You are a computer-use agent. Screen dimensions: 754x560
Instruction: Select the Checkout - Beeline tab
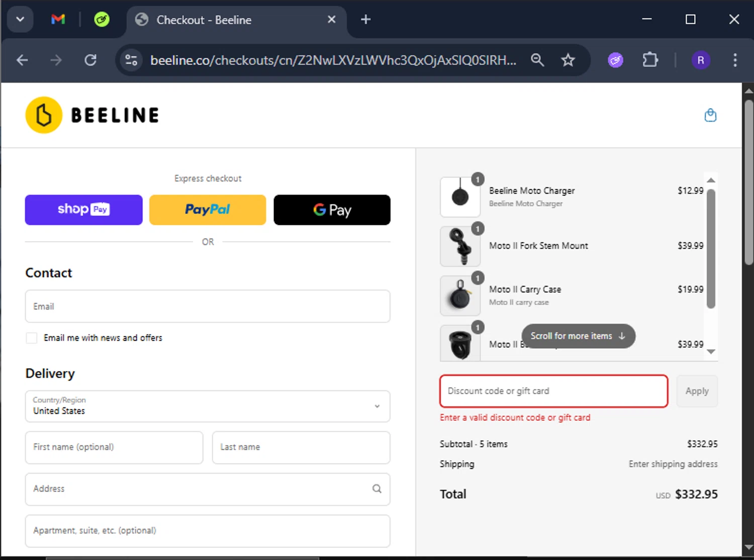pos(236,20)
